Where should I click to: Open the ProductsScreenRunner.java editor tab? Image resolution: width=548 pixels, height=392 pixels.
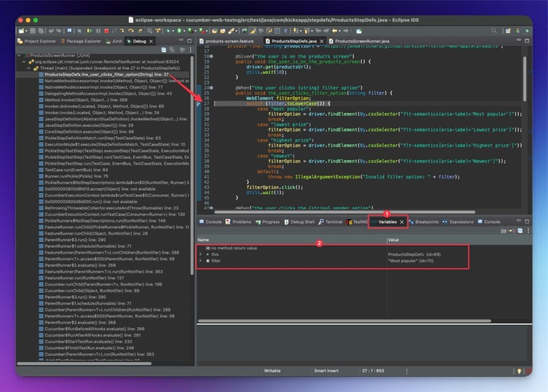(x=359, y=41)
